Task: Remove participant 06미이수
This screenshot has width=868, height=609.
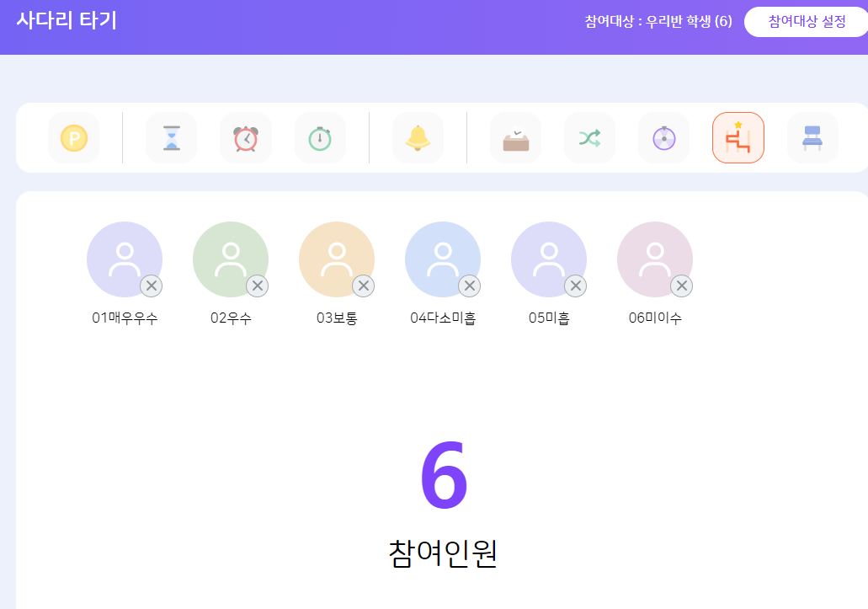Action: (x=682, y=286)
